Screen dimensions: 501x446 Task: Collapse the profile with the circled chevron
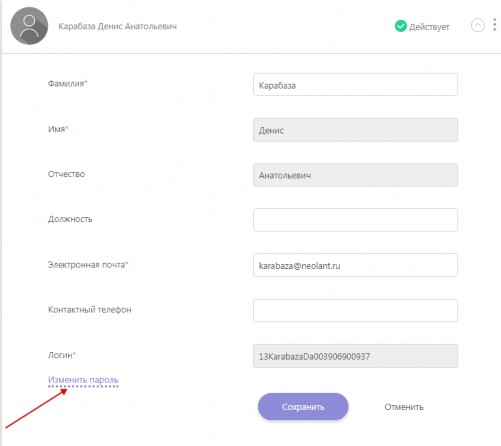click(478, 25)
